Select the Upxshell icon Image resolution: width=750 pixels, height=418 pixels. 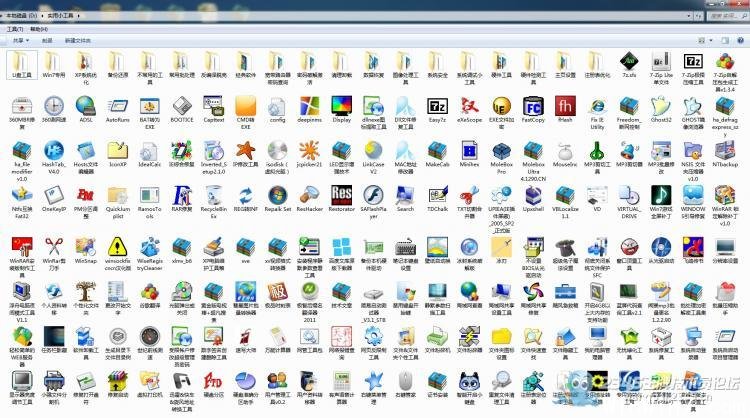[533, 196]
